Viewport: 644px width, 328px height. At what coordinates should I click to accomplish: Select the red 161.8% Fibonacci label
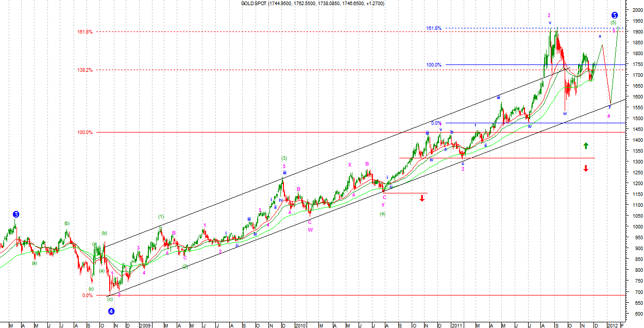tap(84, 32)
